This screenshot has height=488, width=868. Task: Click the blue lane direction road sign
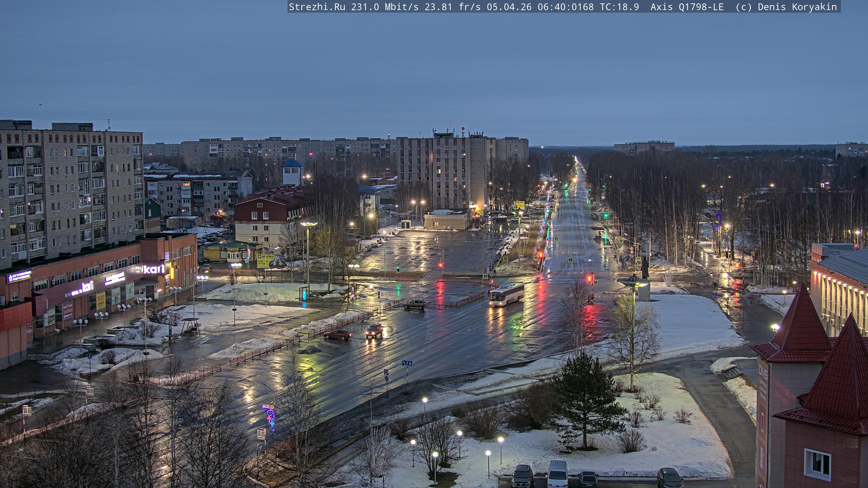[407, 363]
